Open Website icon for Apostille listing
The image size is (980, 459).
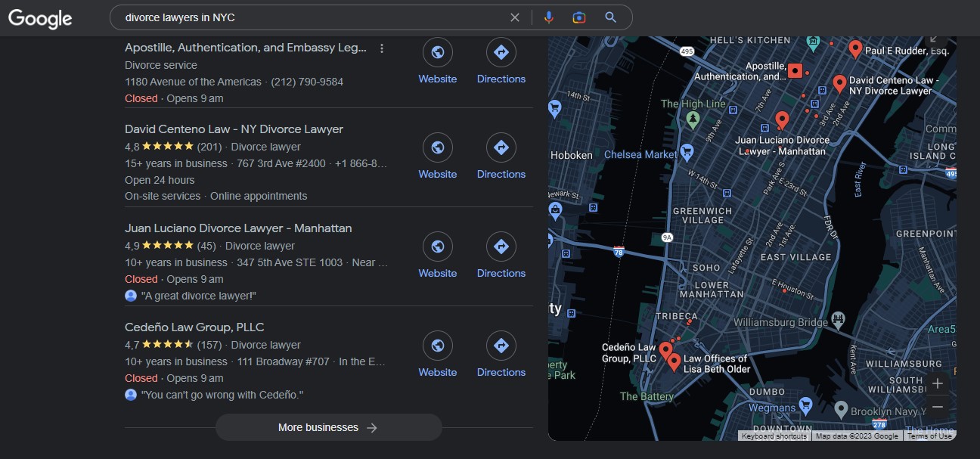[x=437, y=52]
